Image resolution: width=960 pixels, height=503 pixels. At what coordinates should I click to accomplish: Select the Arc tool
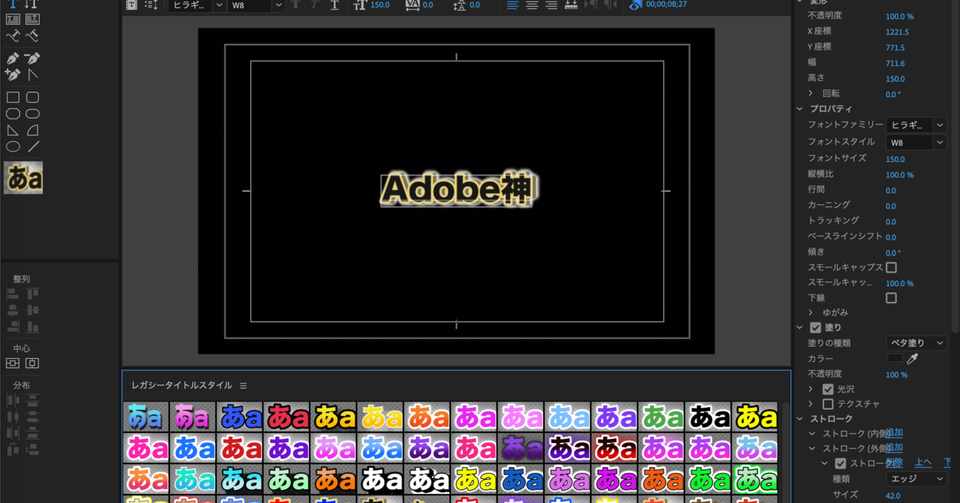[32, 130]
